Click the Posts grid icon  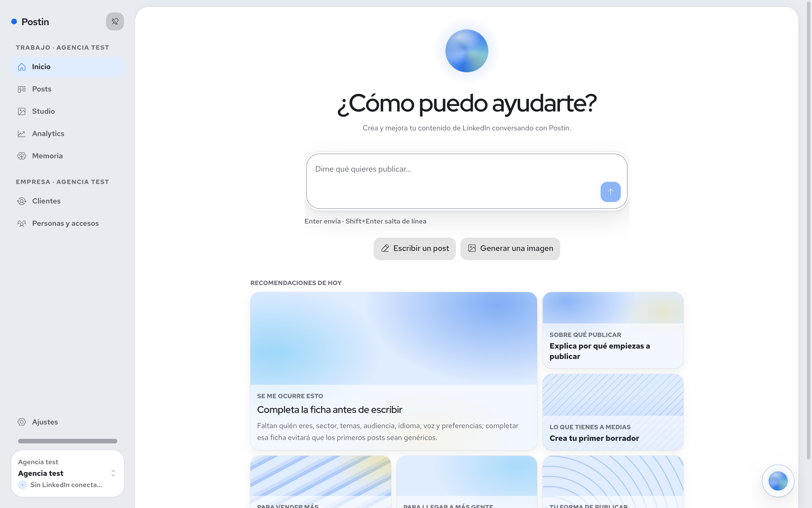point(22,89)
